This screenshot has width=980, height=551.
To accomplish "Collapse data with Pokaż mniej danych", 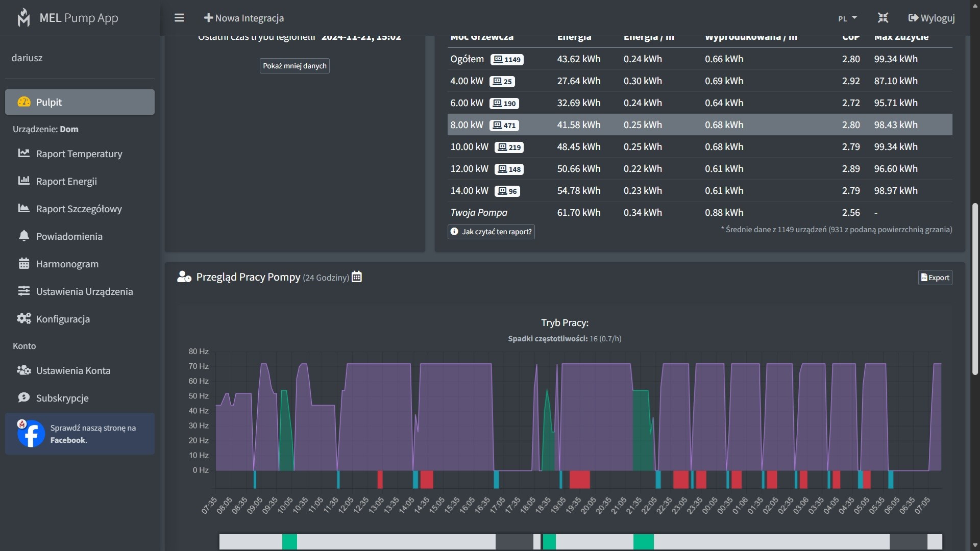I will tap(295, 66).
